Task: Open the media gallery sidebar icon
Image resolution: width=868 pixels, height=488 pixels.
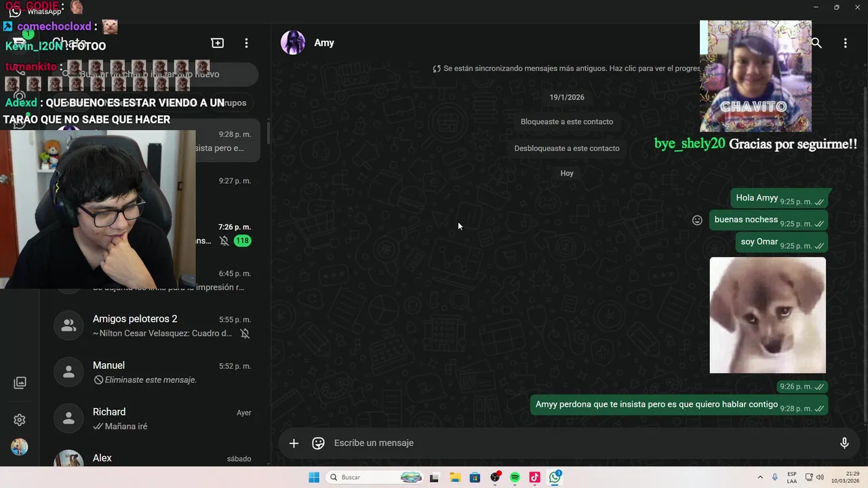Action: point(20,383)
